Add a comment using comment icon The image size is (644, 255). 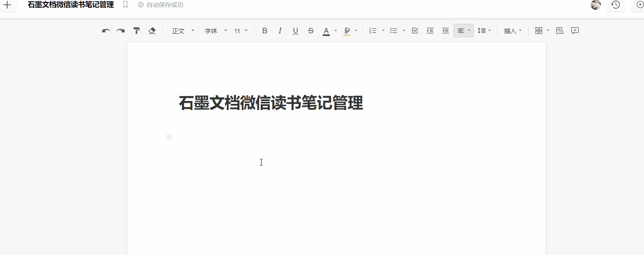click(575, 31)
